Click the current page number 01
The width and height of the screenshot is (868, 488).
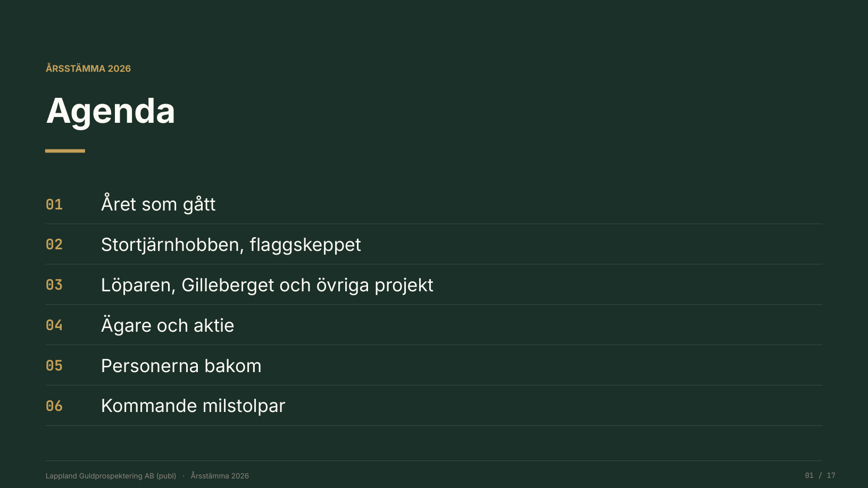point(809,475)
